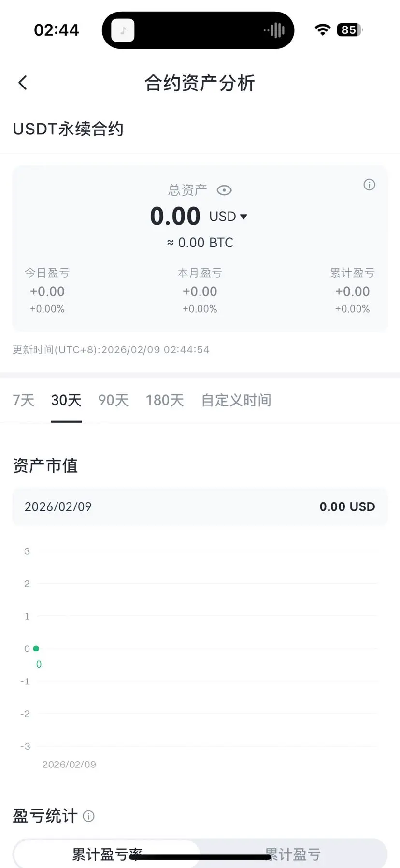Select the 7天 tab
Viewport: 400px width, 868px height.
pyautogui.click(x=23, y=400)
